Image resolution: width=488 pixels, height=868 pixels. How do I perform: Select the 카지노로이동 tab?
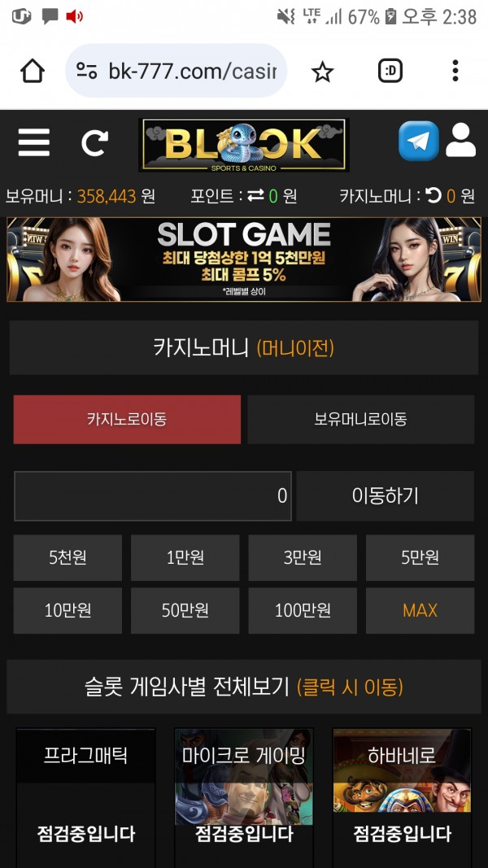127,419
